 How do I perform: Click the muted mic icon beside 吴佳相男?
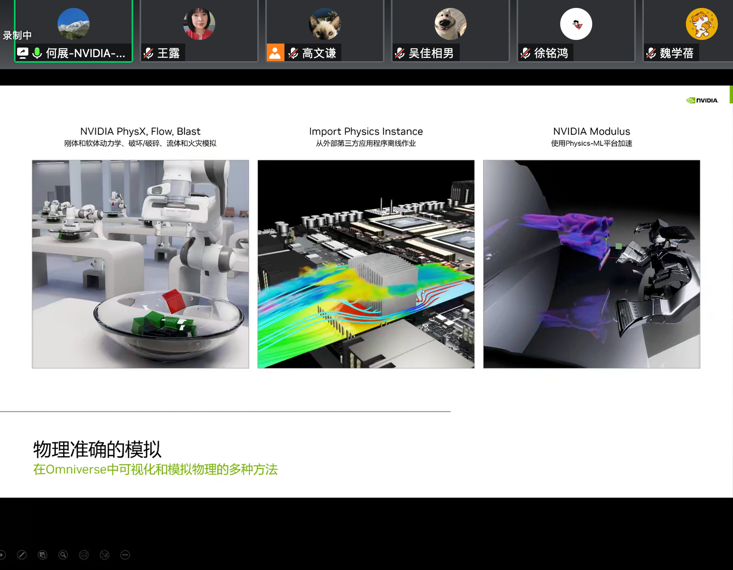(x=400, y=53)
